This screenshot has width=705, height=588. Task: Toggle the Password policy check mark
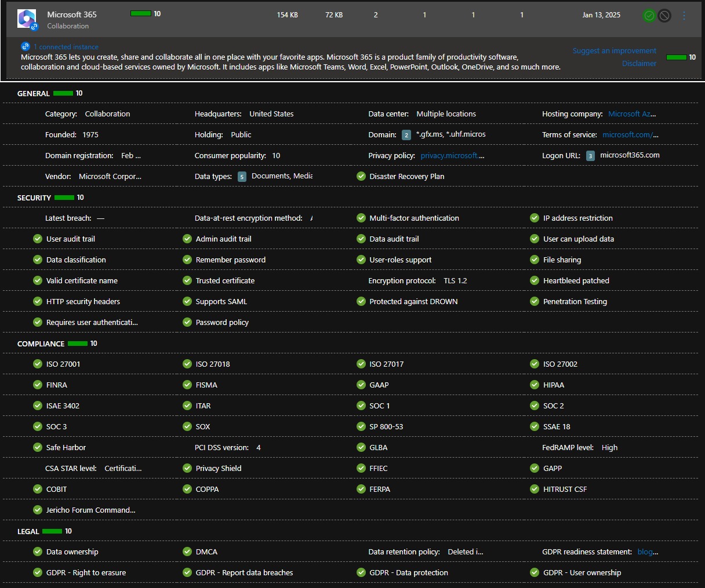187,322
